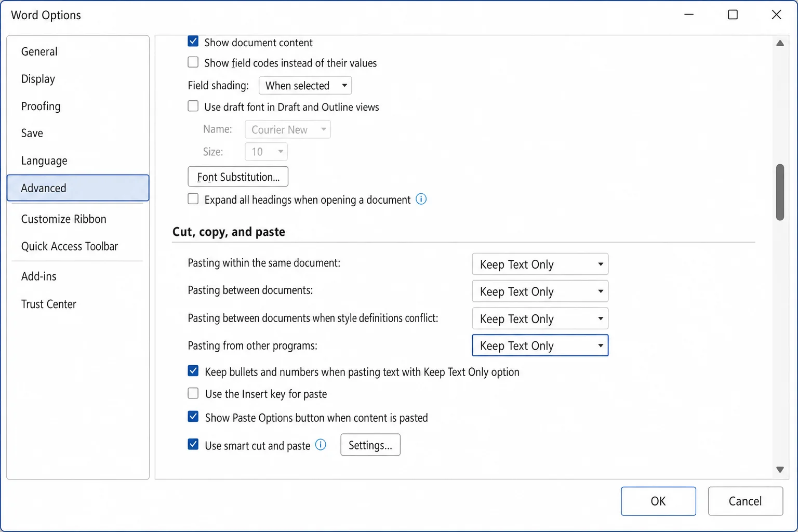Click Cancel button

pyautogui.click(x=745, y=501)
